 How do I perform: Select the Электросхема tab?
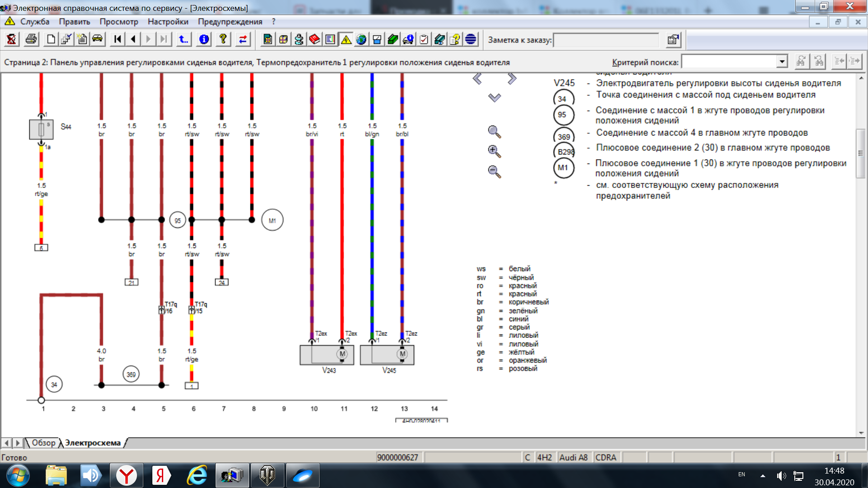click(x=93, y=443)
